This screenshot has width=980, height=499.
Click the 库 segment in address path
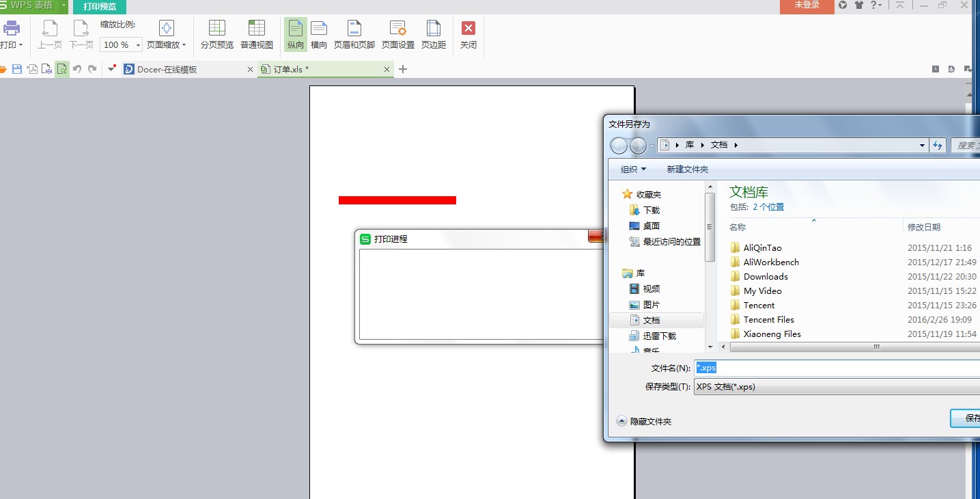(x=690, y=145)
